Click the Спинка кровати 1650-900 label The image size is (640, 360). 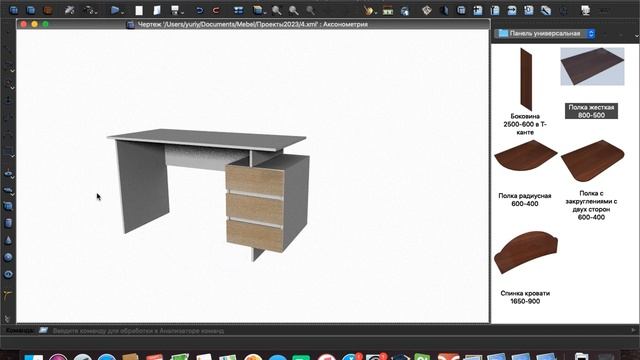(525, 297)
